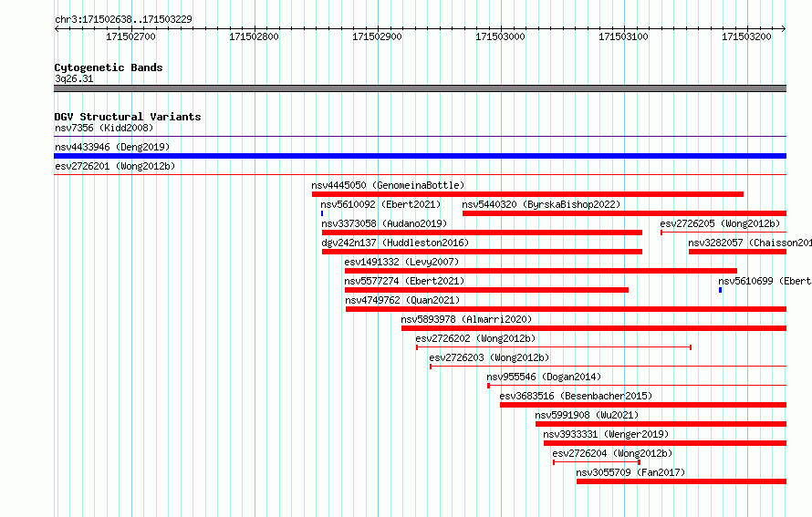Open nsv4749762 (Quan2021) variant label
This screenshot has height=517, width=812.
click(402, 300)
